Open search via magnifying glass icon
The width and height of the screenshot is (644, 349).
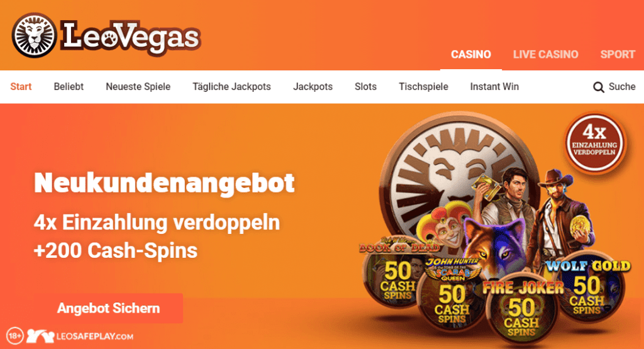click(x=599, y=87)
